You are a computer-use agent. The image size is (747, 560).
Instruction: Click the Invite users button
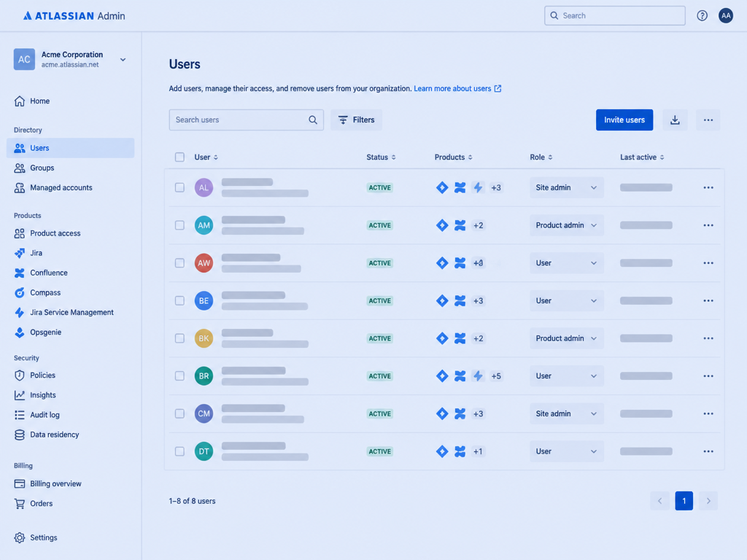624,120
